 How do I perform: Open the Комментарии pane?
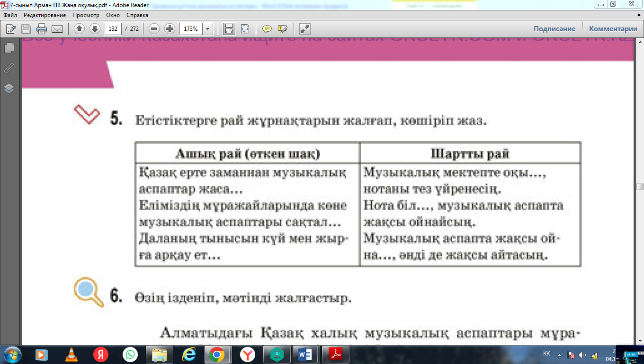point(613,29)
